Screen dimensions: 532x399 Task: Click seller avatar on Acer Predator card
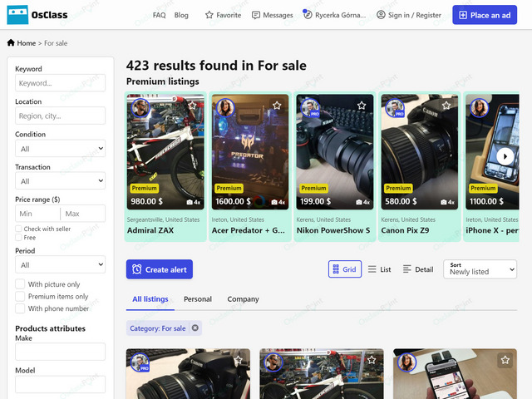click(x=225, y=108)
